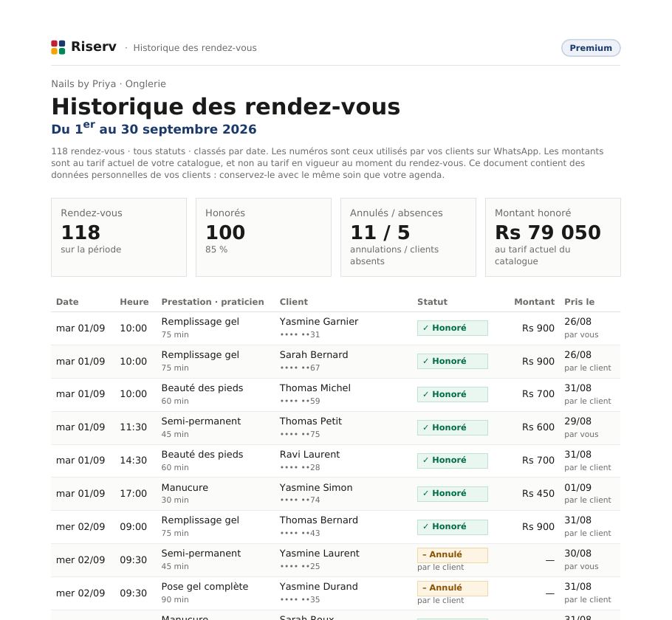Viewport: 672px width, 620px height.
Task: Click masked number ending in 67
Action: click(300, 368)
